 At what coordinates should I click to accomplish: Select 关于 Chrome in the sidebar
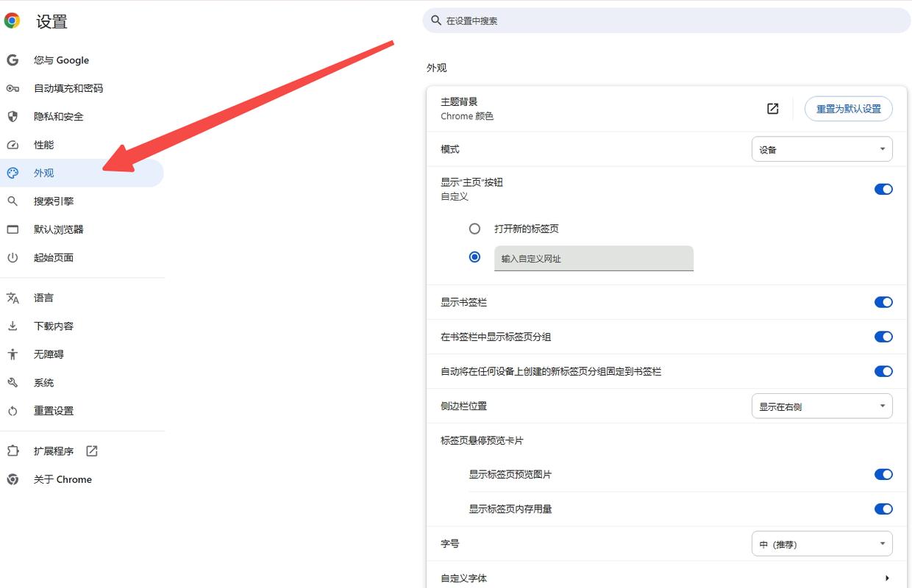click(x=63, y=479)
